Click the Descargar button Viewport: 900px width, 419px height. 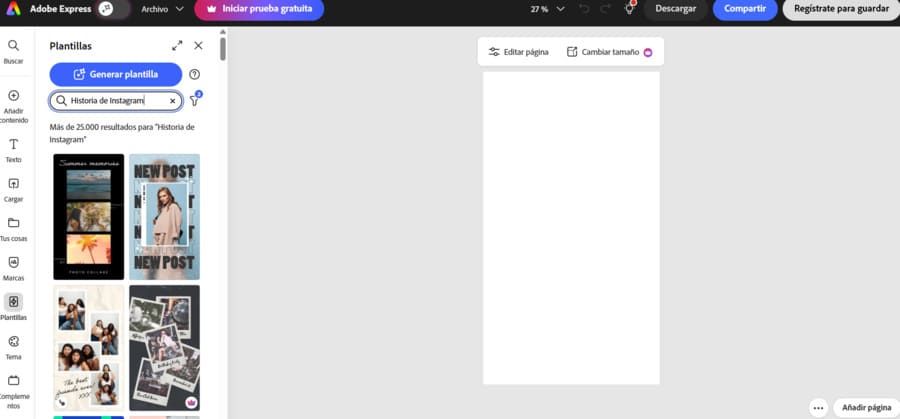point(676,9)
